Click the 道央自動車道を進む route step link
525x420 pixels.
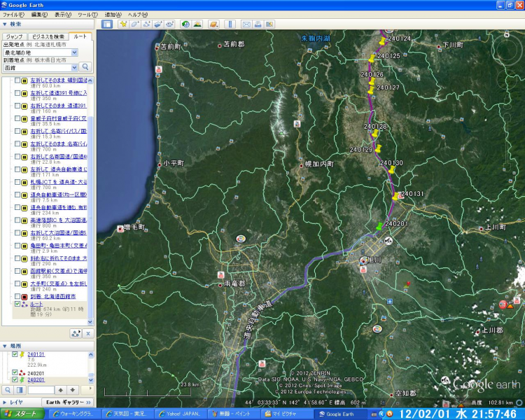point(59,207)
